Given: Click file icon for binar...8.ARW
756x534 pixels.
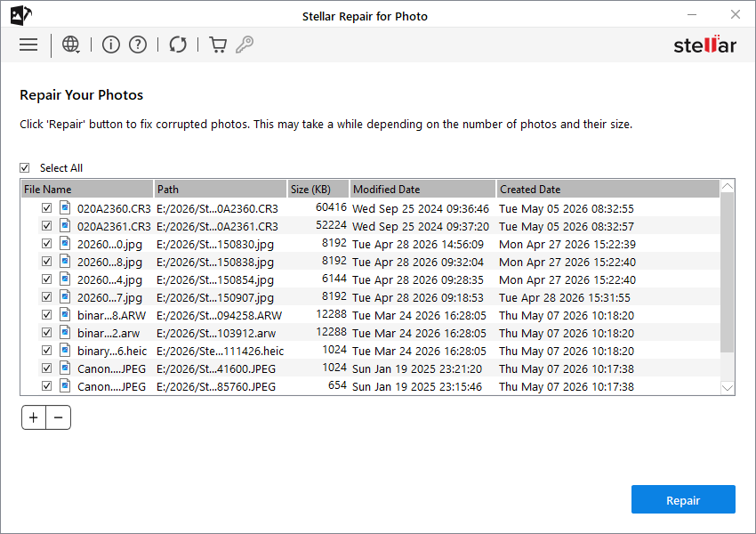Looking at the screenshot, I should point(65,314).
